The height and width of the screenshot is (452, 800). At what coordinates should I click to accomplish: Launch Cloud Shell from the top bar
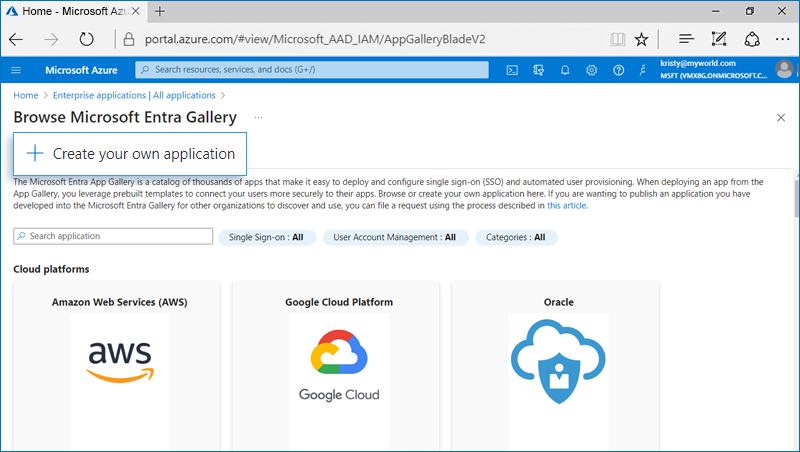coord(512,70)
